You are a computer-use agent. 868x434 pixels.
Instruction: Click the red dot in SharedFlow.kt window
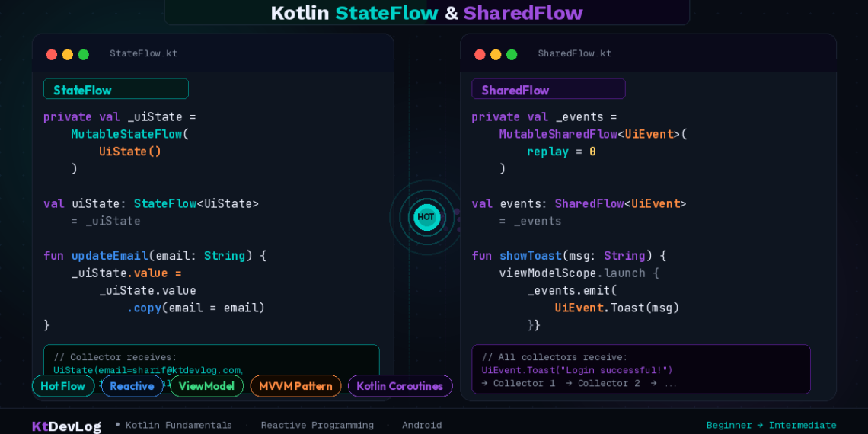tap(480, 54)
